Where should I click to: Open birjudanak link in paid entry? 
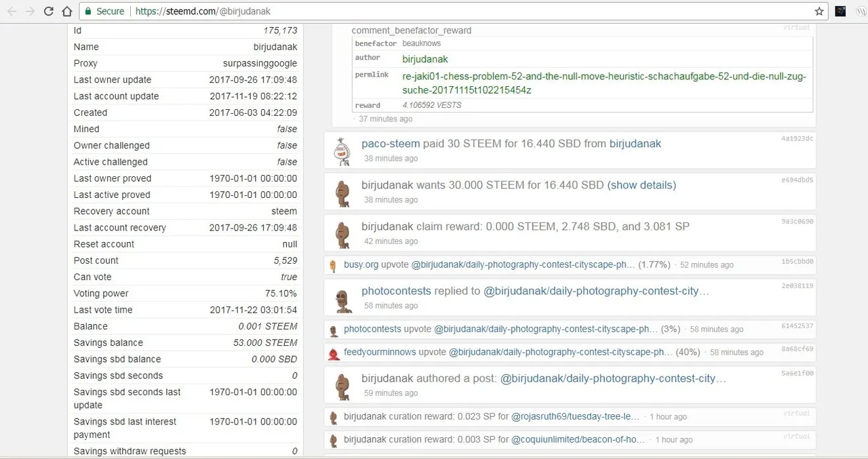coord(635,144)
